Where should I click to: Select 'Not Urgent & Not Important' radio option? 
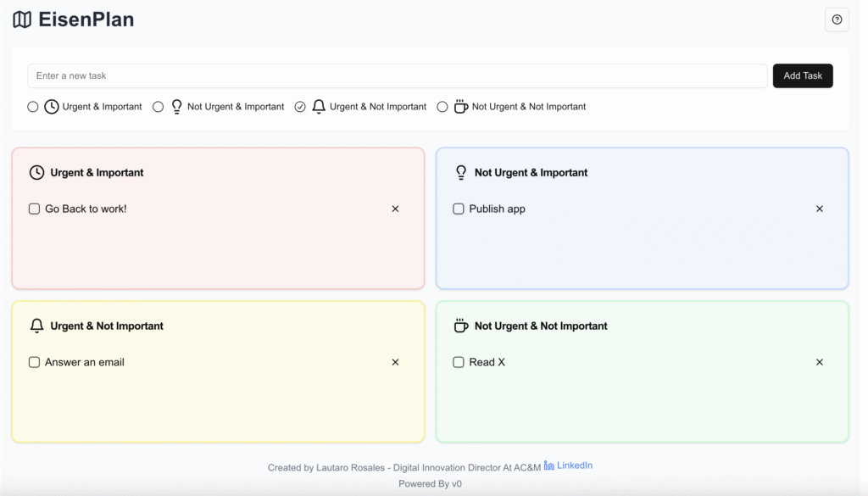coord(442,107)
